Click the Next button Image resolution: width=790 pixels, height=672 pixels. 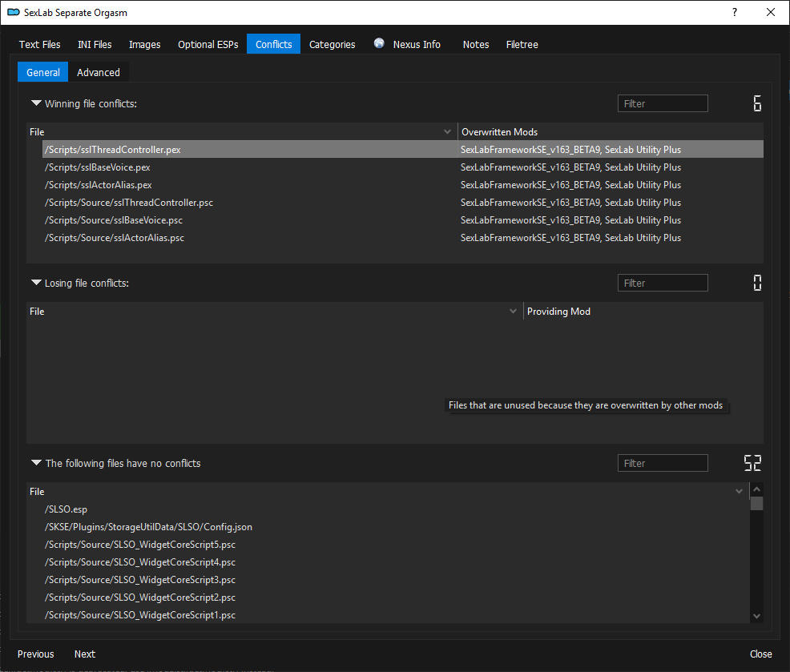click(85, 654)
